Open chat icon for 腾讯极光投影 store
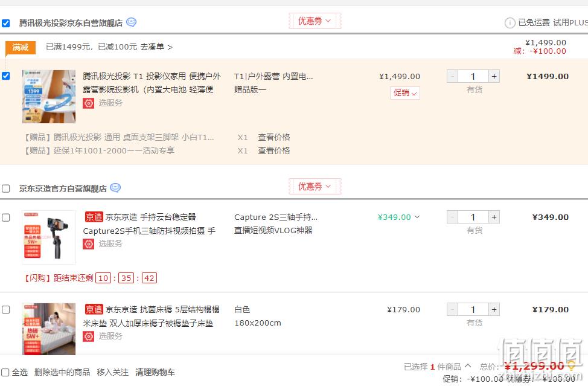 [131, 22]
